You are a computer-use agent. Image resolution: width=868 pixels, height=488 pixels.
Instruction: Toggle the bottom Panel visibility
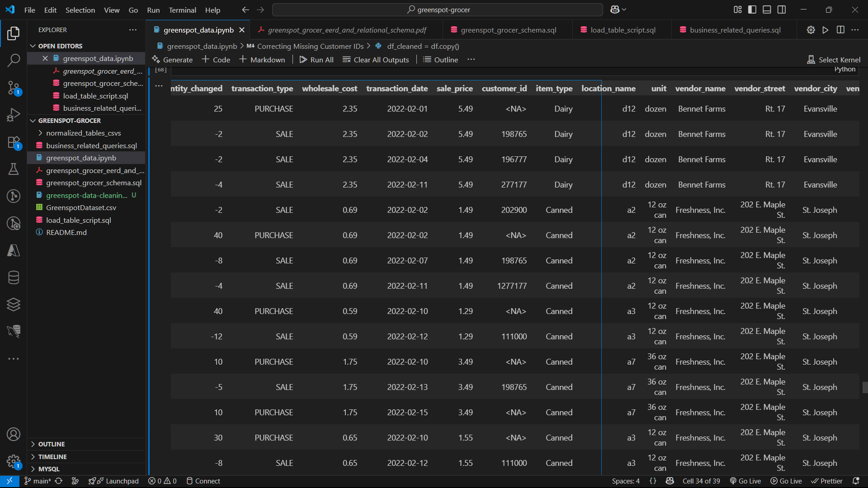pyautogui.click(x=767, y=9)
